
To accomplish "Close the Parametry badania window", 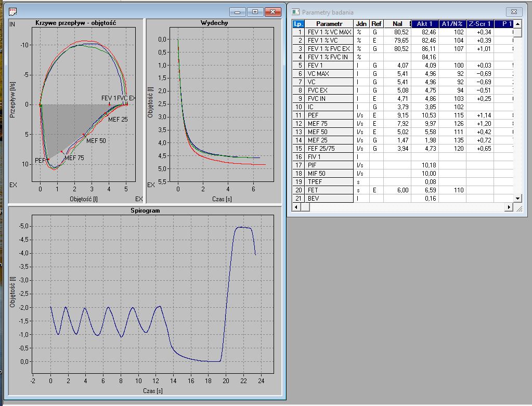I will tap(514, 12).
